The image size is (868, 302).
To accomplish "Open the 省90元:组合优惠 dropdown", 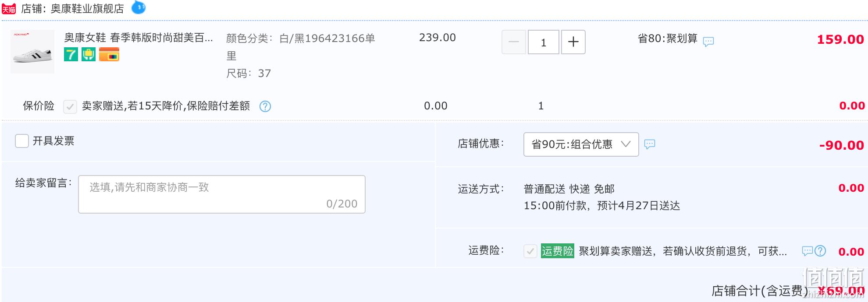I will point(572,144).
